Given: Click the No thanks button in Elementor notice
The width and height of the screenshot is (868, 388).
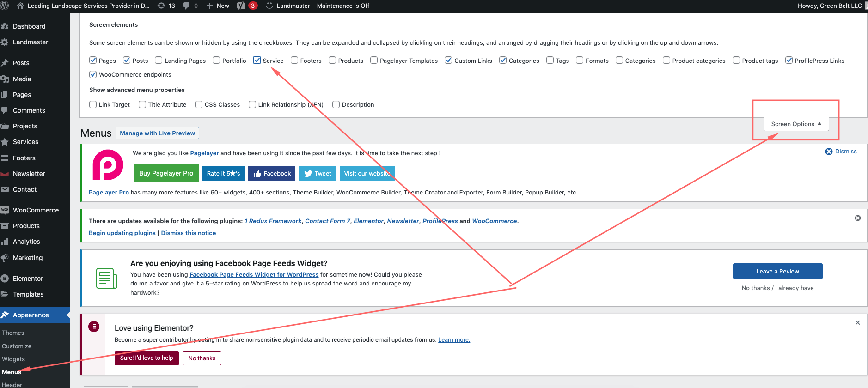Looking at the screenshot, I should tap(202, 358).
